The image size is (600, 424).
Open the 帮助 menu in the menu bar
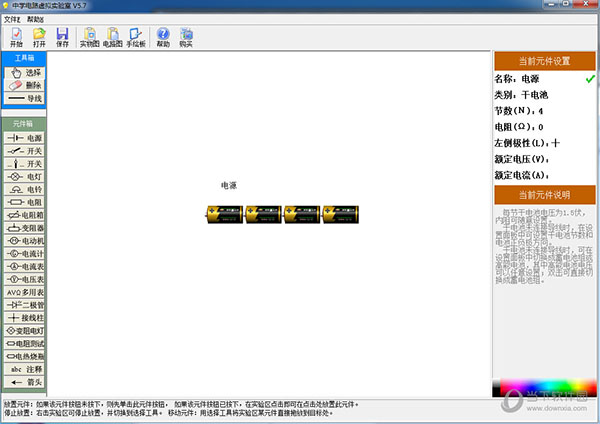36,19
